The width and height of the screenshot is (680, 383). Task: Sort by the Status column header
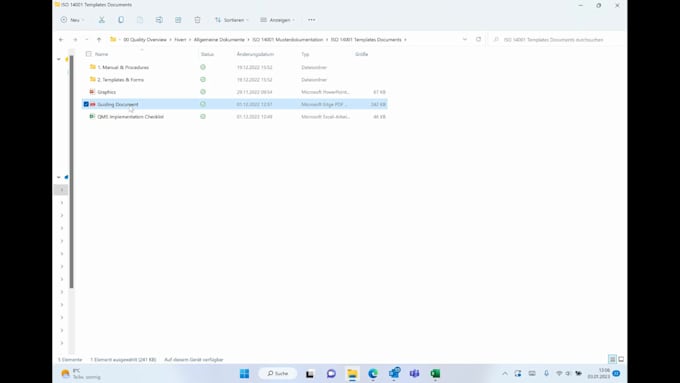[x=207, y=54]
